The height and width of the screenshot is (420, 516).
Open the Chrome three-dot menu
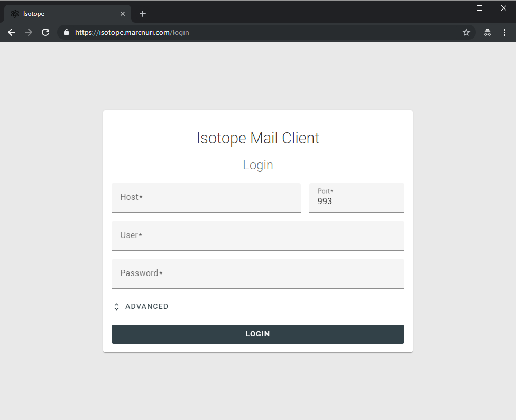[504, 32]
